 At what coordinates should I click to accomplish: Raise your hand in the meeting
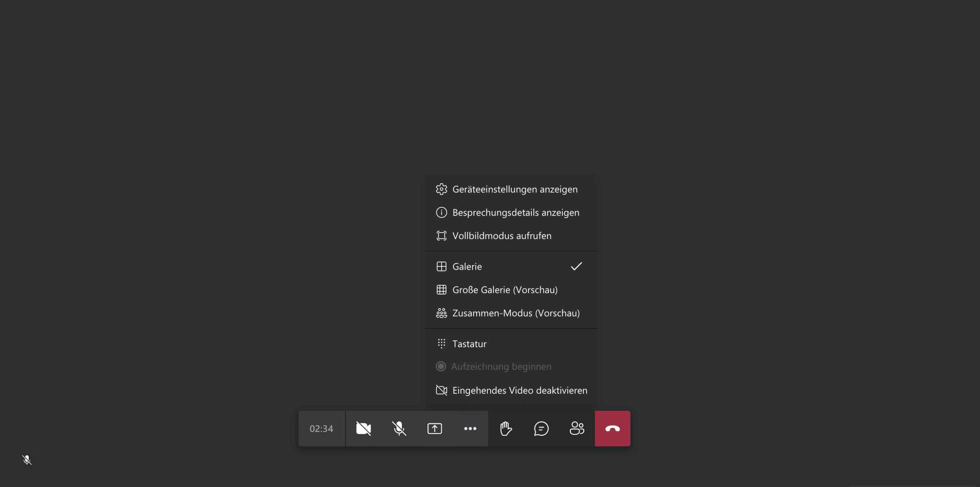click(x=506, y=428)
